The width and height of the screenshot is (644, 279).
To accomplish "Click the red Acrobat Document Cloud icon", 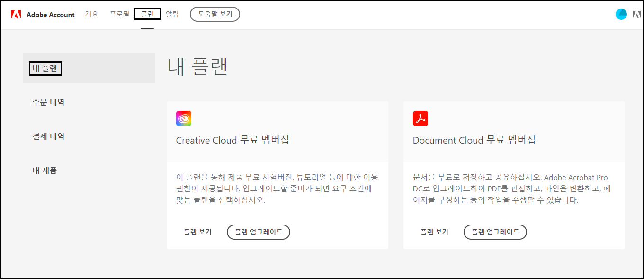I will tap(420, 118).
